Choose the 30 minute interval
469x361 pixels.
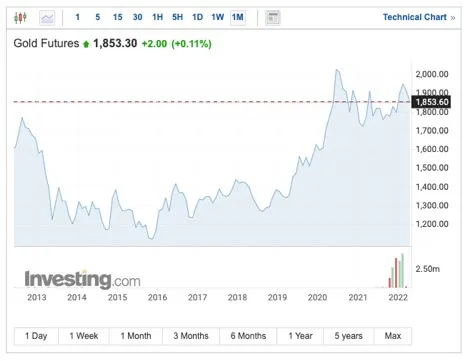(137, 17)
